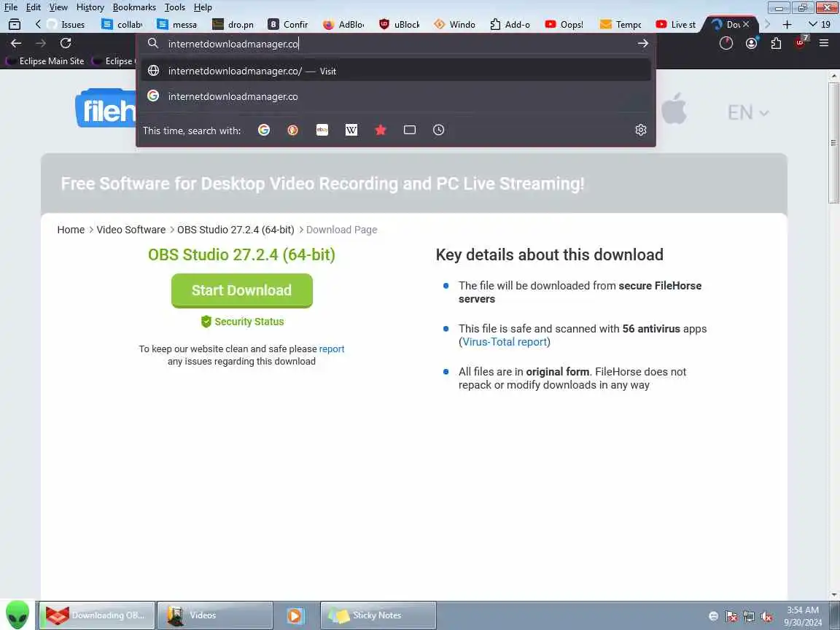
Task: Open search settings gear
Action: click(641, 130)
